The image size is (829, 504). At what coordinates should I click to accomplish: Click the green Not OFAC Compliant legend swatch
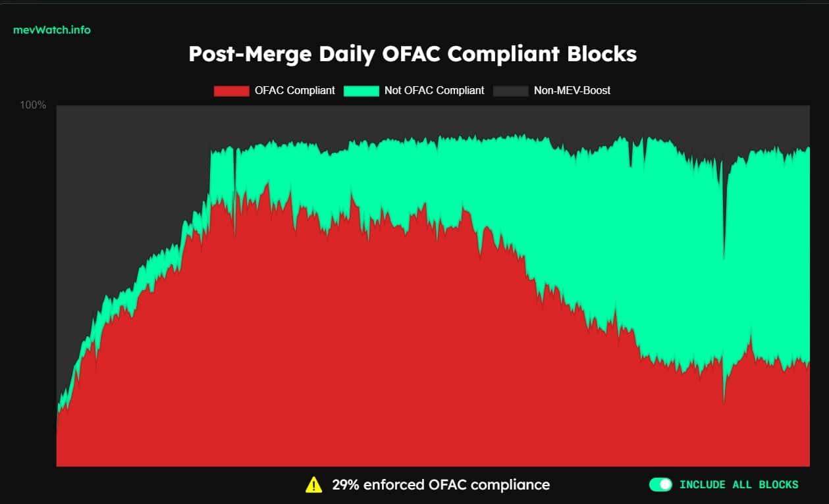tap(361, 91)
